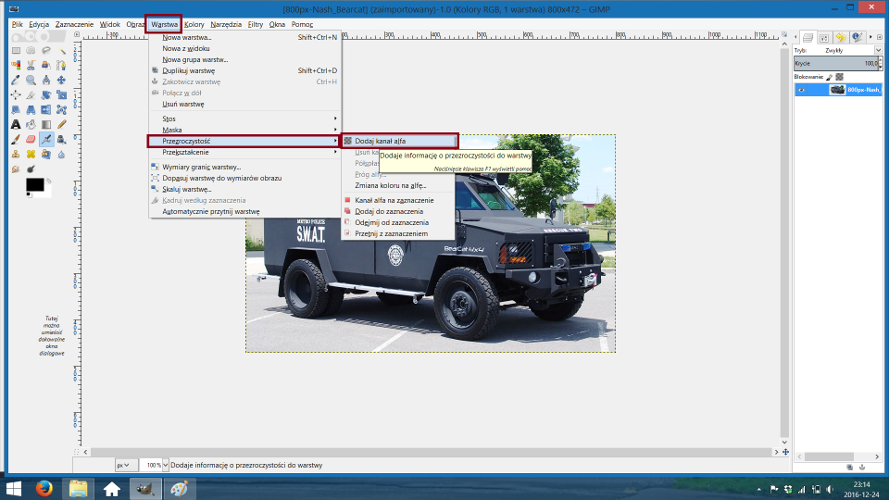Select the Ellipse Select tool
The height and width of the screenshot is (500, 889).
31,50
